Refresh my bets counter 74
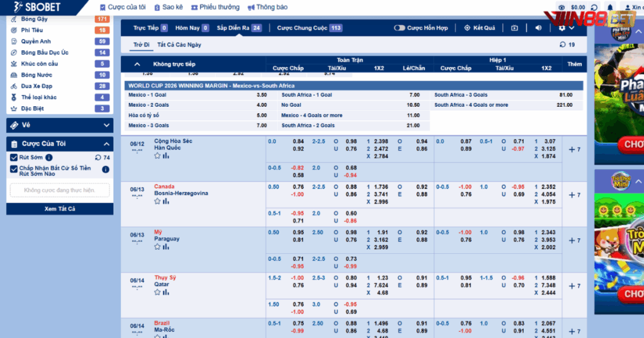Image resolution: width=644 pixels, height=338 pixels. click(x=97, y=158)
